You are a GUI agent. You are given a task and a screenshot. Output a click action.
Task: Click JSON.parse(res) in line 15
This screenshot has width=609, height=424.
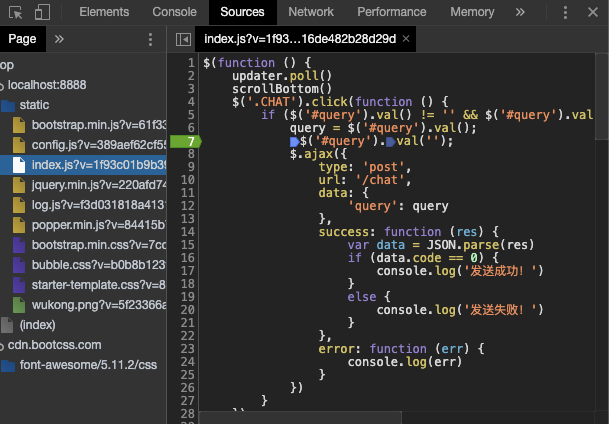pyautogui.click(x=480, y=245)
